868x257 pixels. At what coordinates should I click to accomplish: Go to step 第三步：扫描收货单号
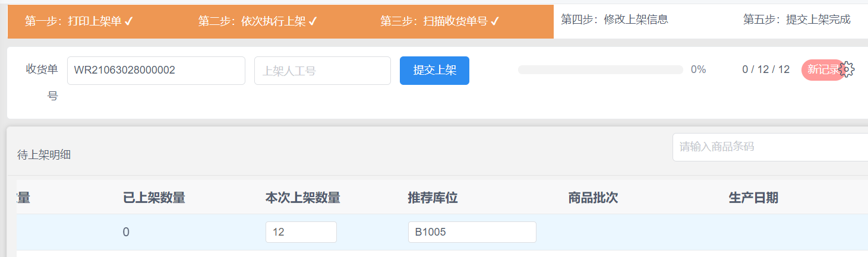click(x=440, y=22)
